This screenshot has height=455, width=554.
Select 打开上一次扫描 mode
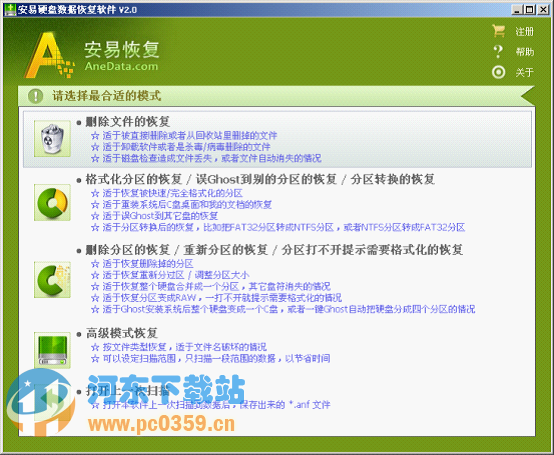128,391
